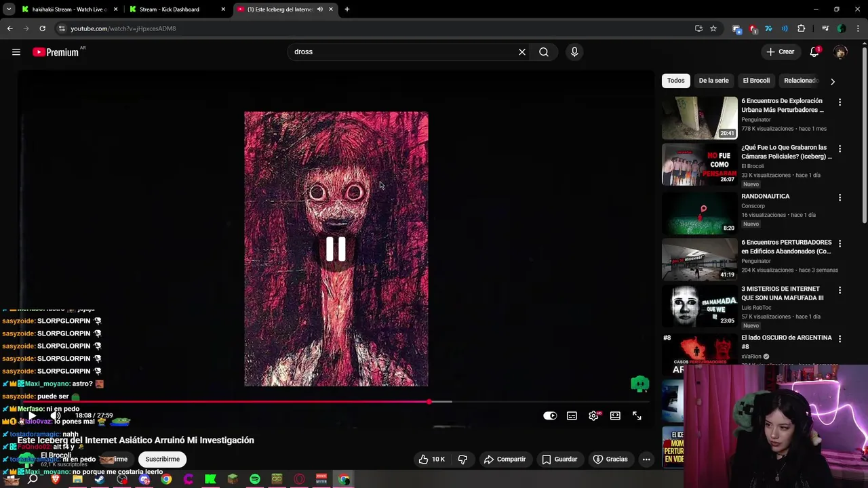Go back to the previous page

click(x=10, y=28)
